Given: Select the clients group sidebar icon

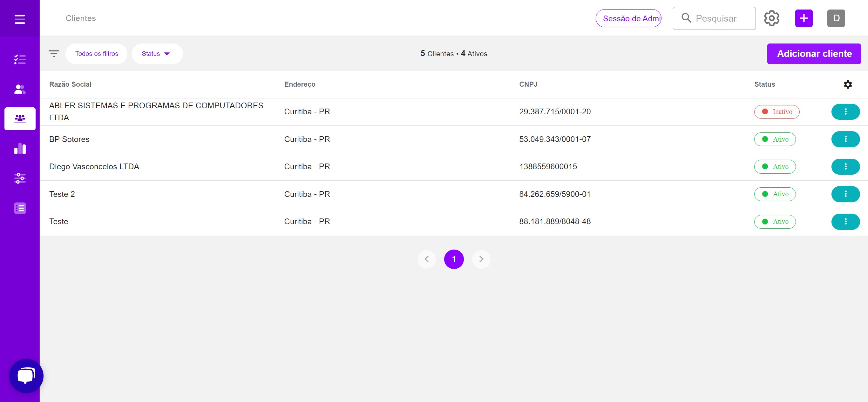Looking at the screenshot, I should [x=20, y=118].
